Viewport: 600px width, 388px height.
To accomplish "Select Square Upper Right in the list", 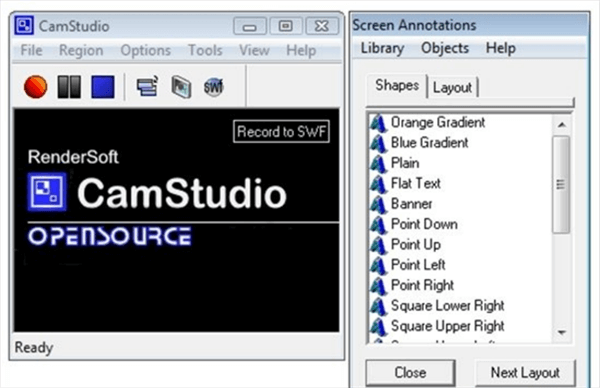I will pyautogui.click(x=447, y=326).
